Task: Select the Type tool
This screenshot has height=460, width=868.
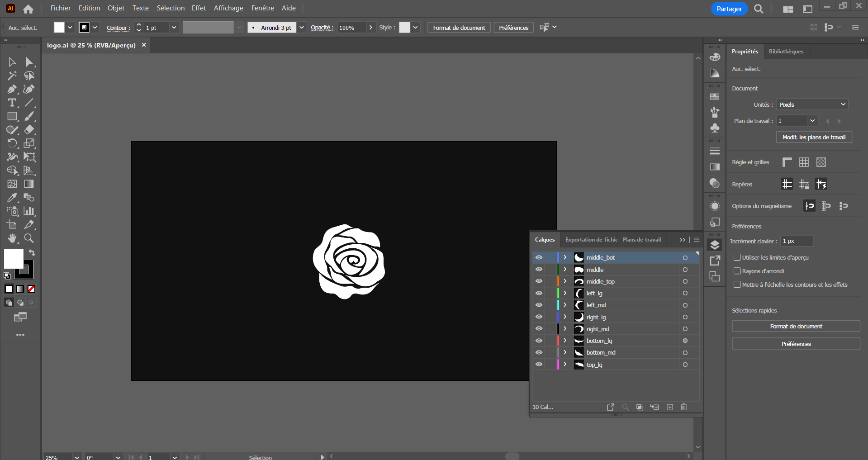Action: [12, 103]
